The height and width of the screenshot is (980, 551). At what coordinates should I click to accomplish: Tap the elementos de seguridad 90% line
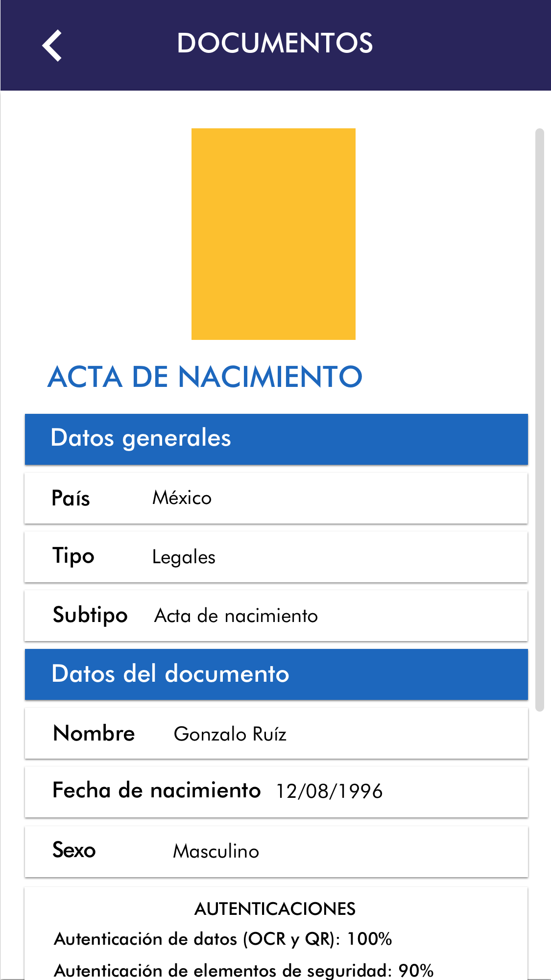point(243,970)
